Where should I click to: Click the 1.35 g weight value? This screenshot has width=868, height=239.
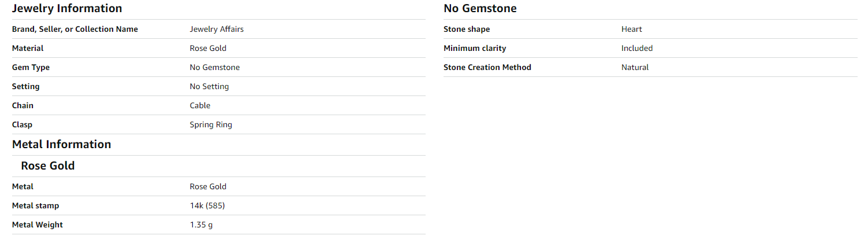(201, 225)
